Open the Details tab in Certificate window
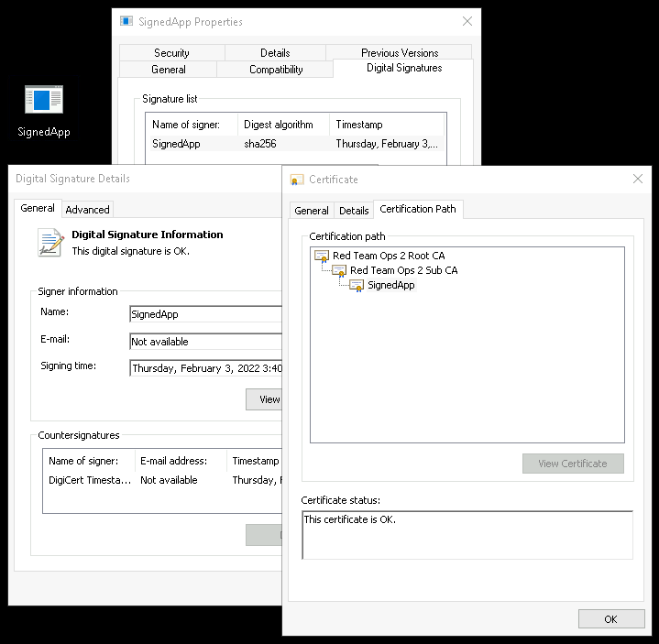Image resolution: width=659 pixels, height=644 pixels. click(354, 211)
